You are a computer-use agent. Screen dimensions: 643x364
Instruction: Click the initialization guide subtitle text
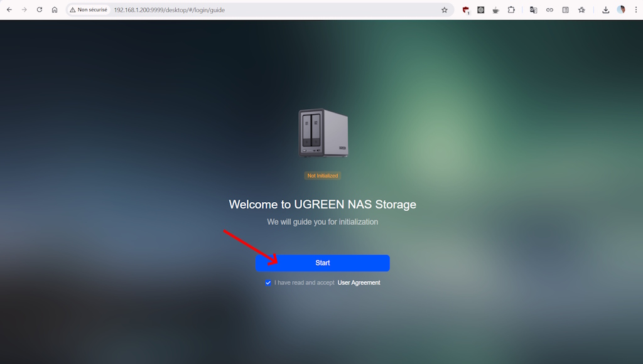coord(322,222)
